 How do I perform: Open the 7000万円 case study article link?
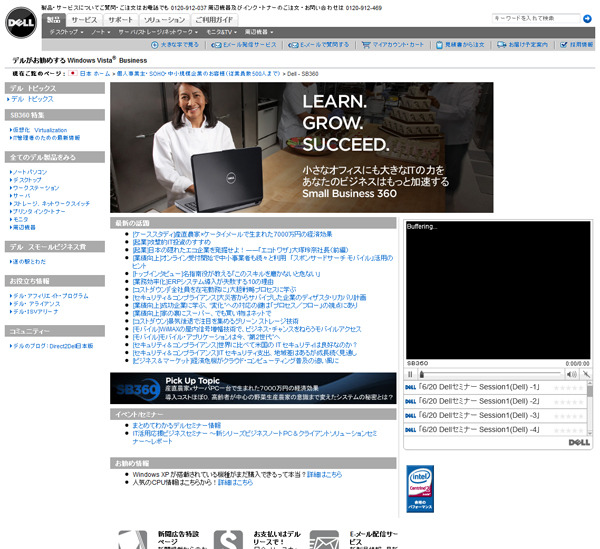[232, 234]
